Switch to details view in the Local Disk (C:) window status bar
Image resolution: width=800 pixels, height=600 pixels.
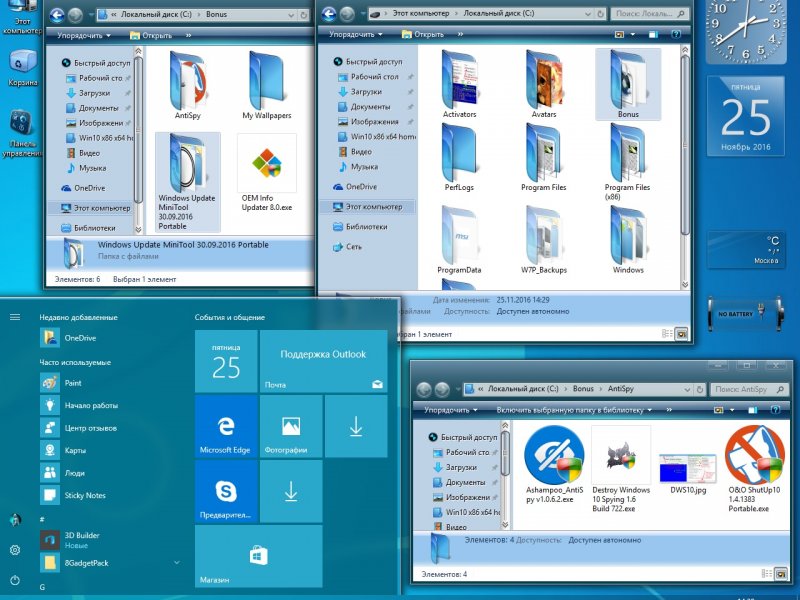667,334
